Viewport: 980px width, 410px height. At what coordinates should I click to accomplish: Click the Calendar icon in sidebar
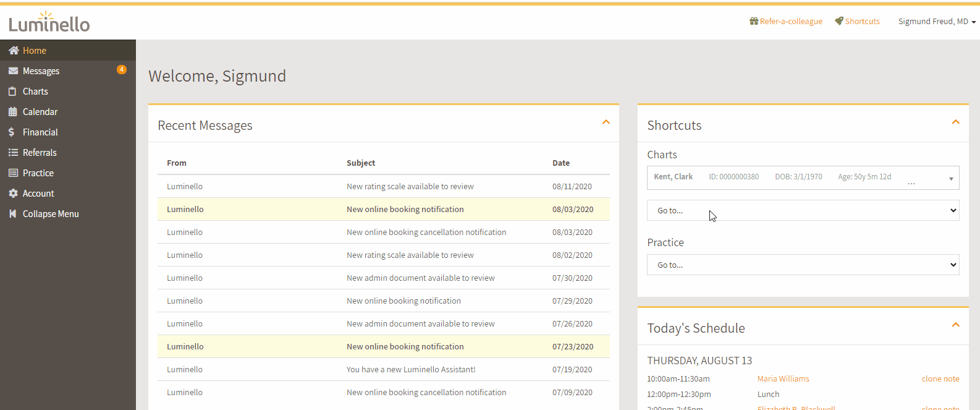click(x=13, y=112)
